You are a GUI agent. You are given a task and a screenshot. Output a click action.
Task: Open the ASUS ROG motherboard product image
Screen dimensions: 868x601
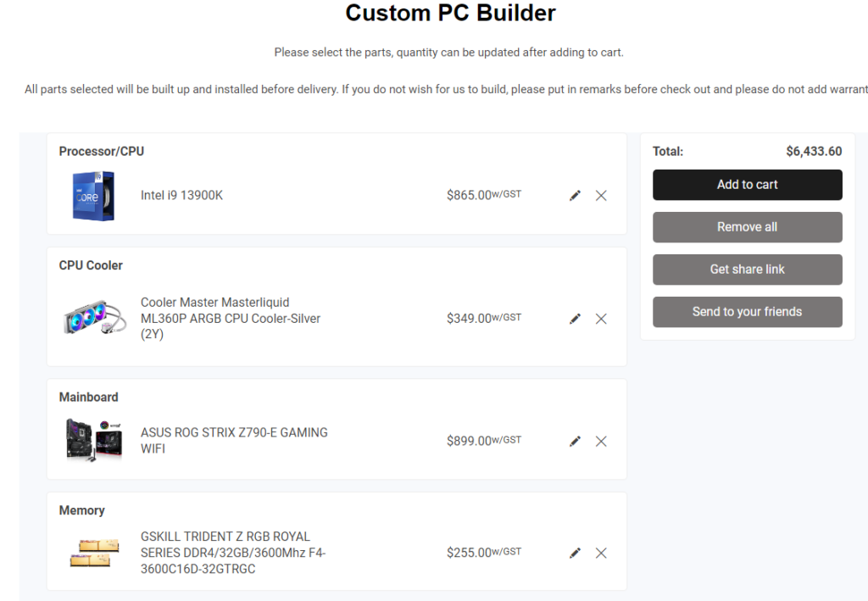tap(94, 440)
